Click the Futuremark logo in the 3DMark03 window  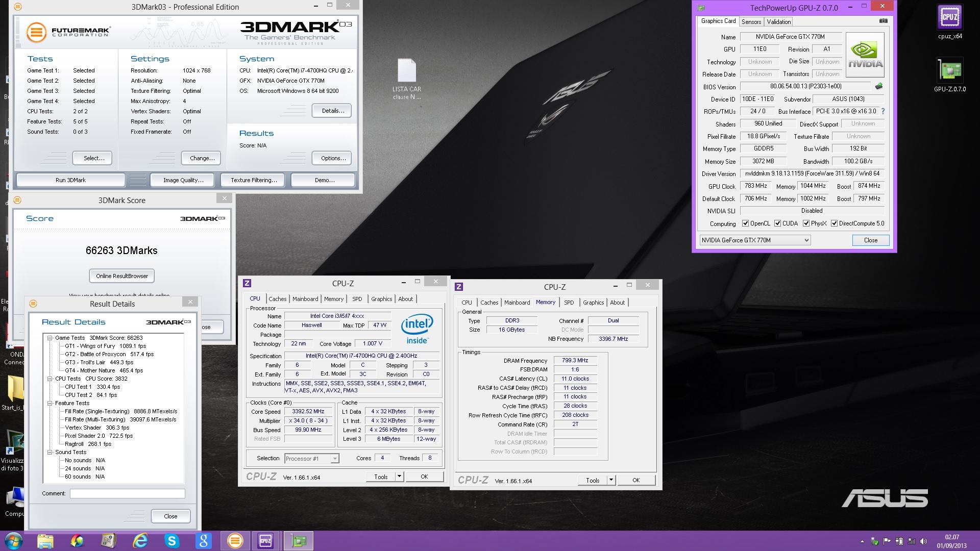(x=68, y=32)
